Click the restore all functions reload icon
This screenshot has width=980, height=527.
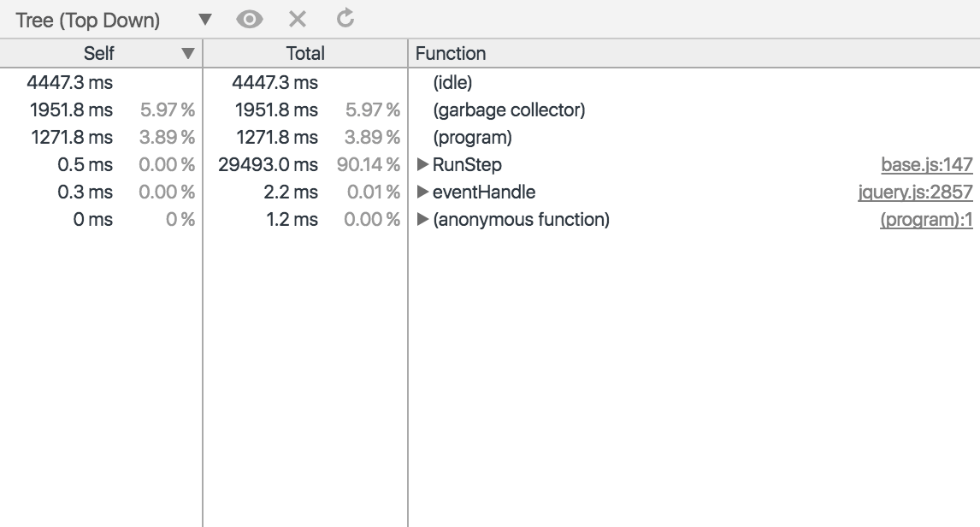click(x=345, y=18)
